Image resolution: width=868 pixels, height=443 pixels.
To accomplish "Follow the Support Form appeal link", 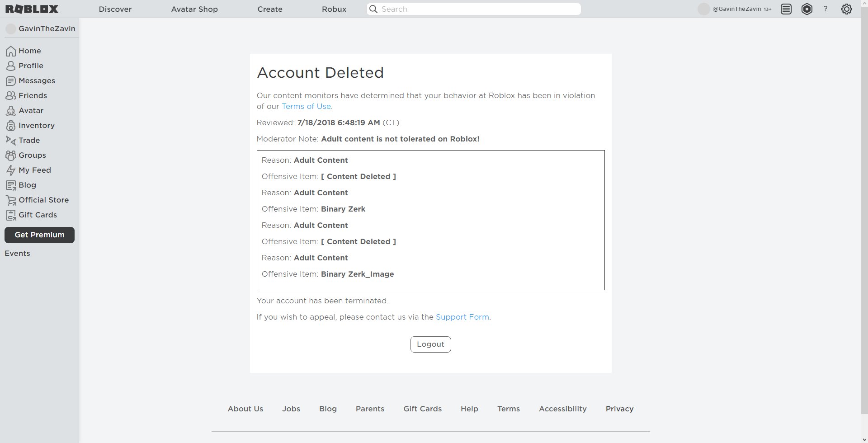I will click(x=462, y=317).
